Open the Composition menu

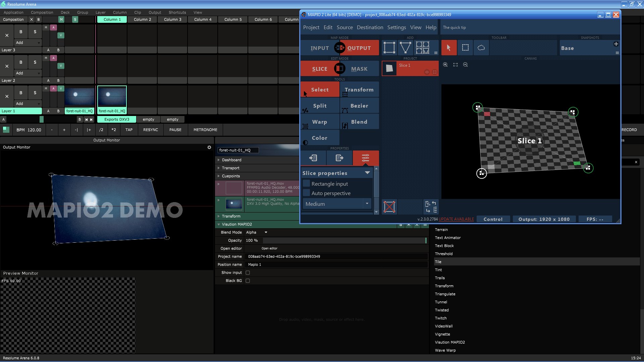pos(42,12)
